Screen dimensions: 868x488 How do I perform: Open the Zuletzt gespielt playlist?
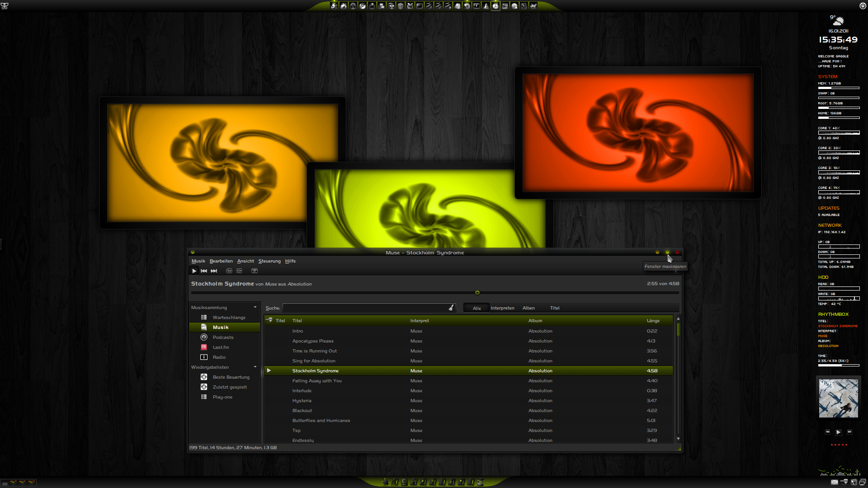coord(225,387)
